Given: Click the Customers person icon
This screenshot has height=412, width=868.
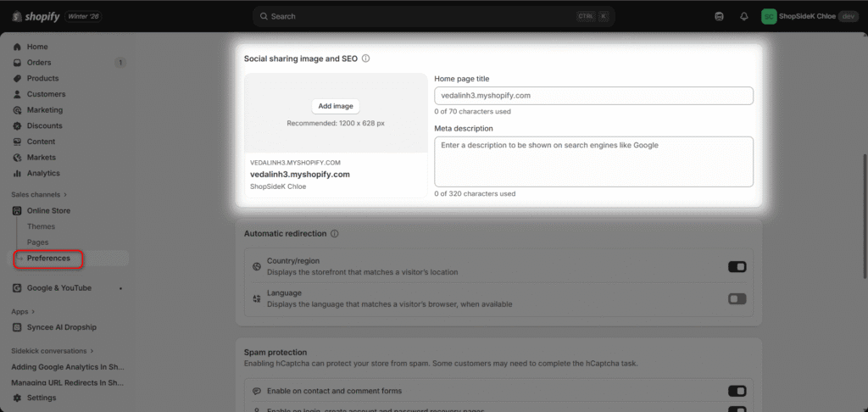Looking at the screenshot, I should pos(17,94).
